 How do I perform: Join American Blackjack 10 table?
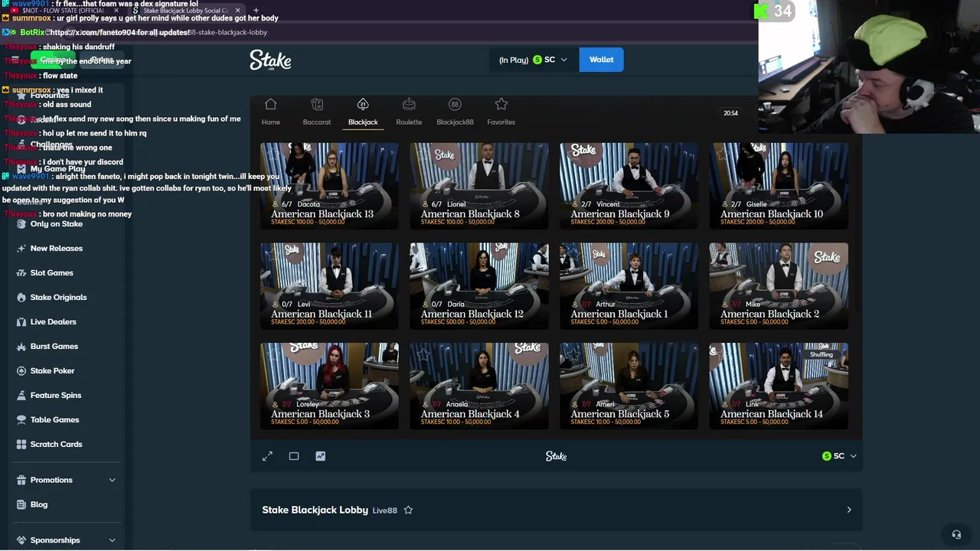tap(779, 185)
